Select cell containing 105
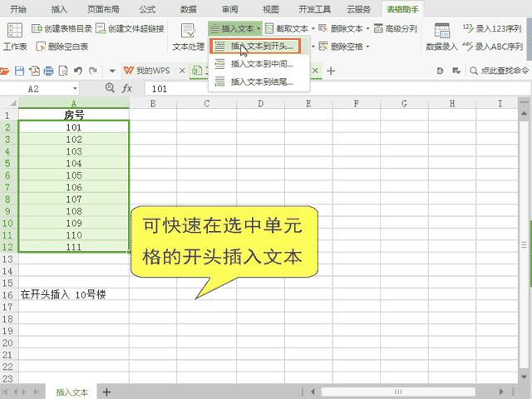The image size is (532, 399). coord(74,175)
